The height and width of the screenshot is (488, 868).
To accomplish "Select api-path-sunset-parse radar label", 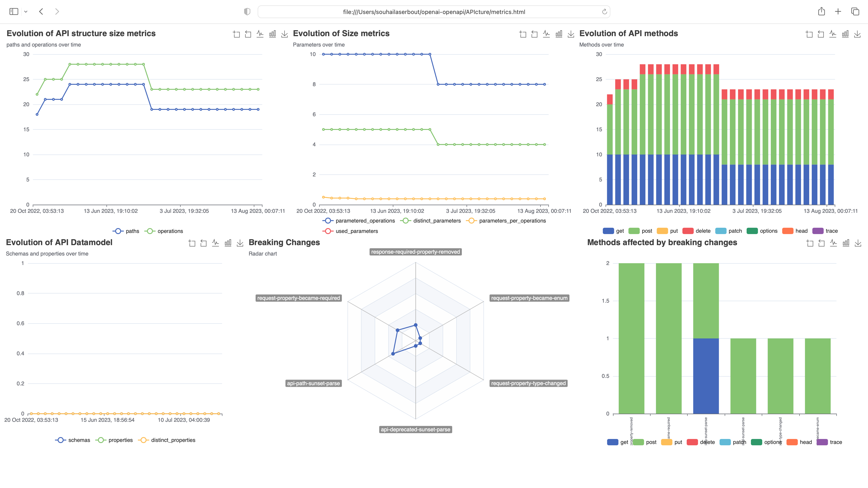I will point(313,383).
